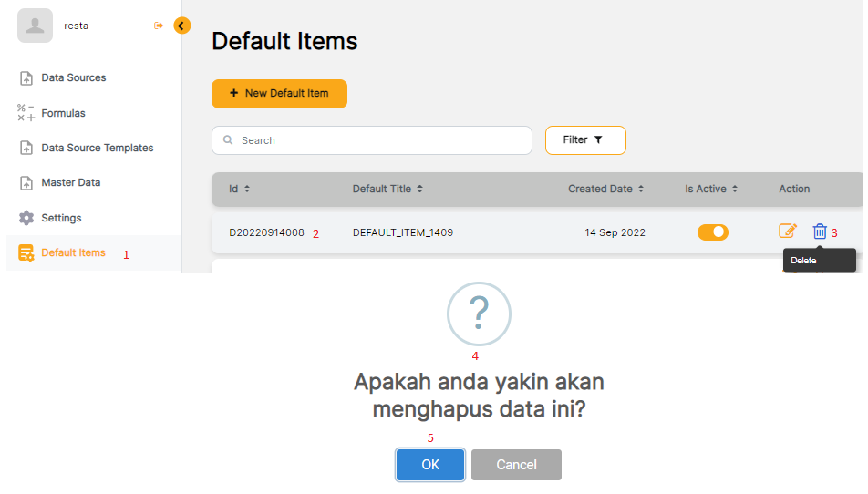This screenshot has height=494, width=868.
Task: Click the resta user avatar
Action: click(35, 26)
